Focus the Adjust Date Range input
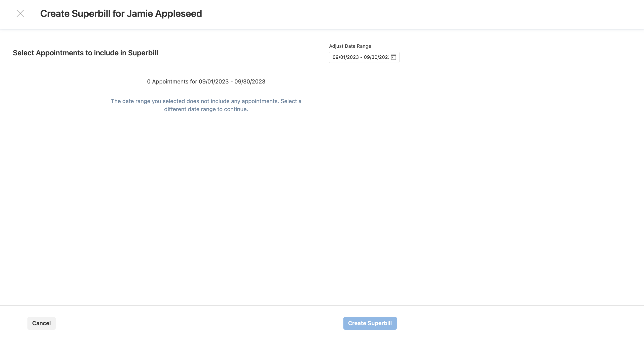This screenshot has height=341, width=644. [360, 57]
